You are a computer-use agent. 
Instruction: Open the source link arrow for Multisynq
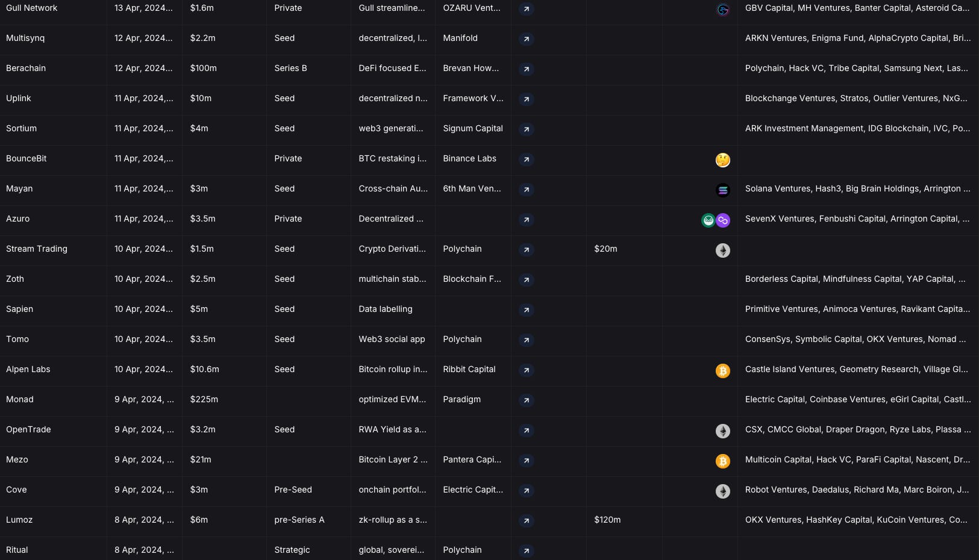tap(527, 39)
